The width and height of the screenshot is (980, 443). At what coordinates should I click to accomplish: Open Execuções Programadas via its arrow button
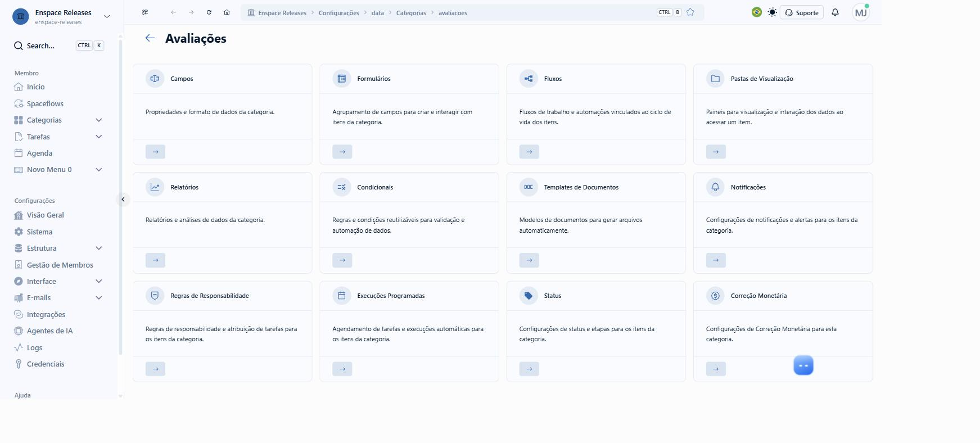pos(342,369)
